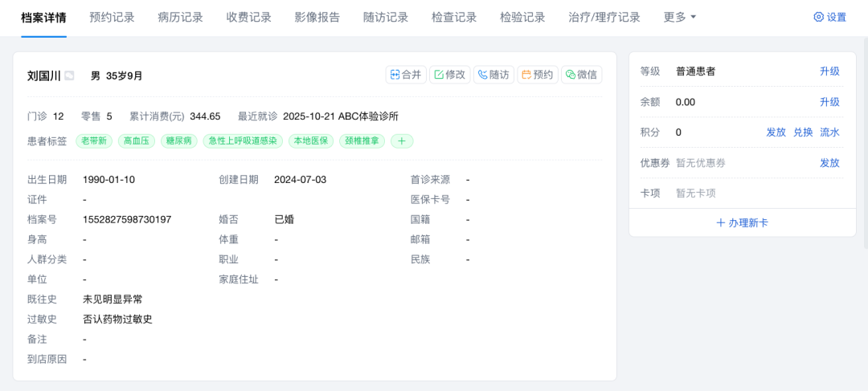Click the 兑换 points link
868x391 pixels.
(803, 132)
